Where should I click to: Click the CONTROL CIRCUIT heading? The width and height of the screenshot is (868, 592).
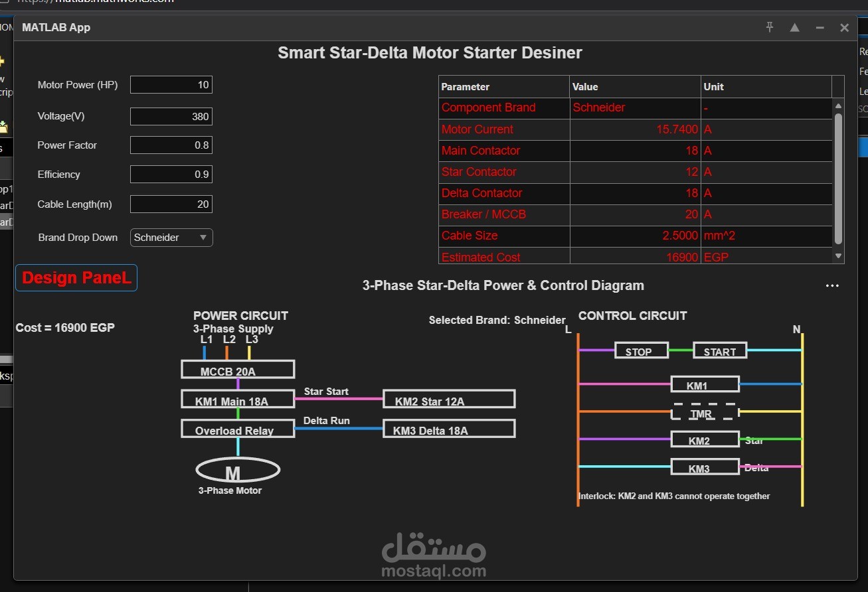[633, 316]
